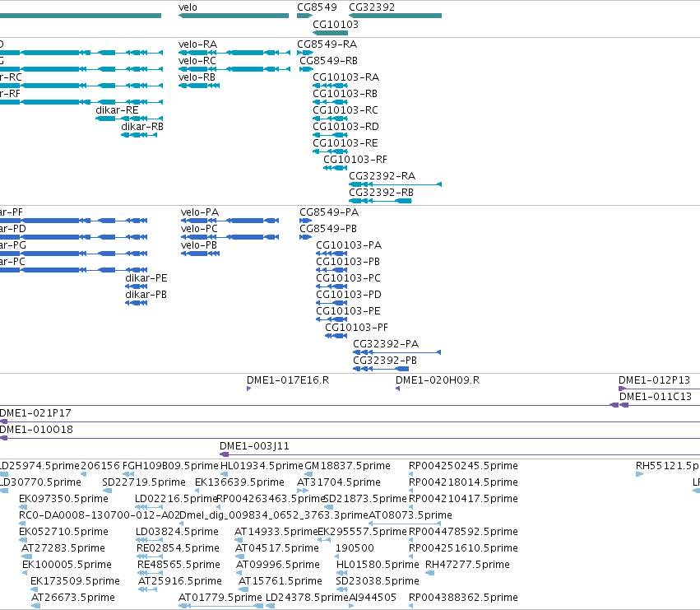Select the velo-RB transcript label
Screen dimensions: 700x610
click(197, 77)
